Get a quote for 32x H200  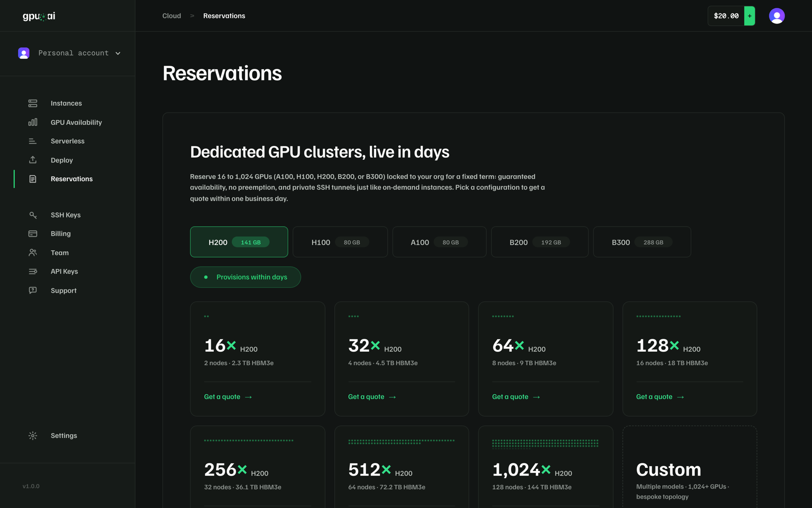click(x=372, y=397)
